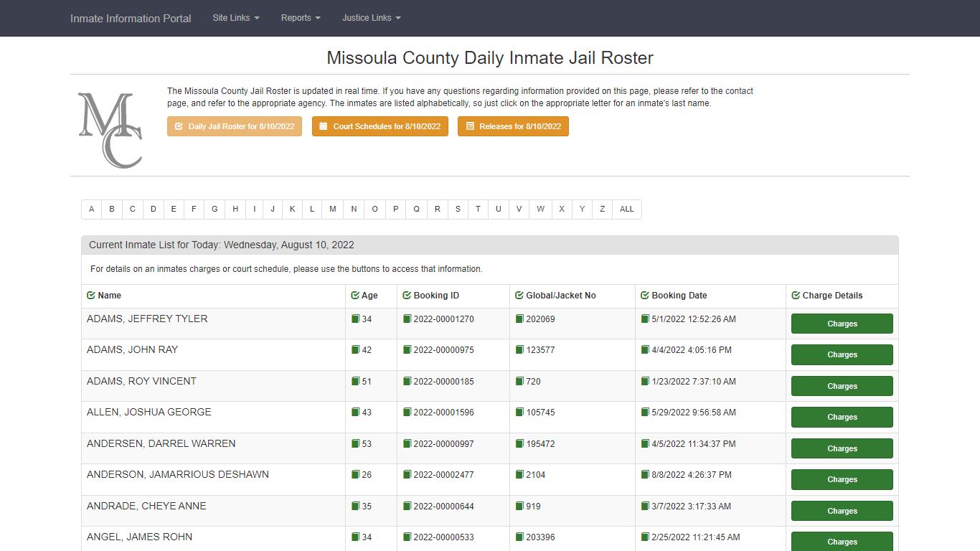Click the check icon beside Charge Details header

click(796, 296)
